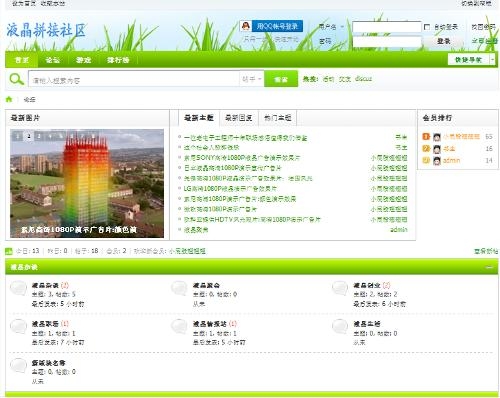The height and width of the screenshot is (398, 500).
Task: Click bubble icon of the lone last-row forum
Action: (x=18, y=366)
